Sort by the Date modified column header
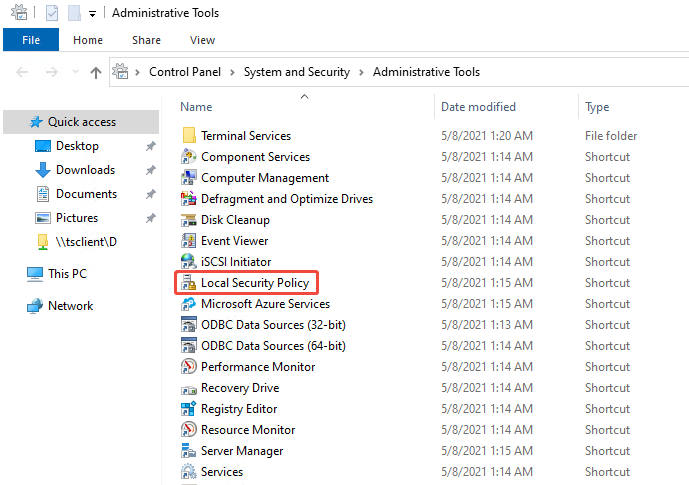Screen dimensions: 689x485 (x=478, y=107)
